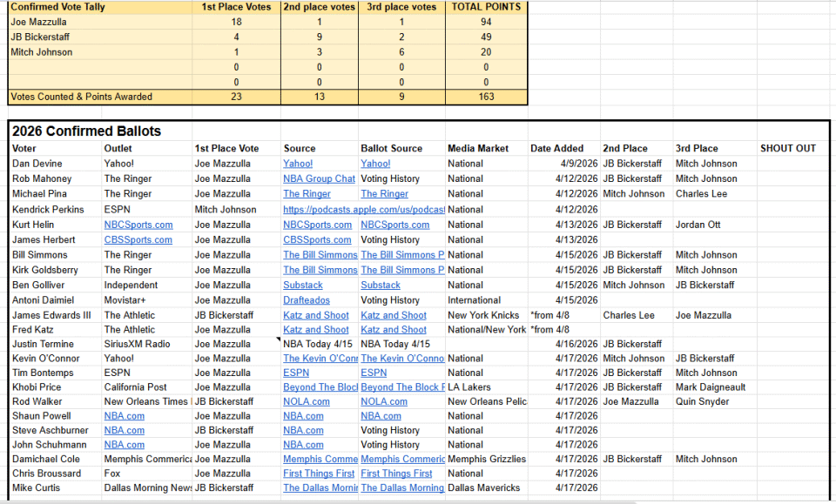Open Katz and Shoot source for James Edwards III
The width and height of the screenshot is (836, 504).
coord(315,315)
